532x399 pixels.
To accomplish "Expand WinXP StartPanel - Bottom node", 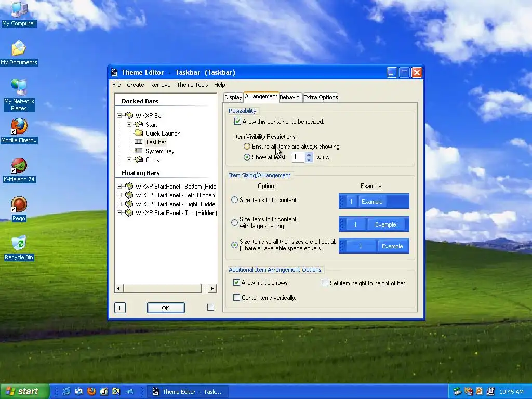I will [119, 187].
